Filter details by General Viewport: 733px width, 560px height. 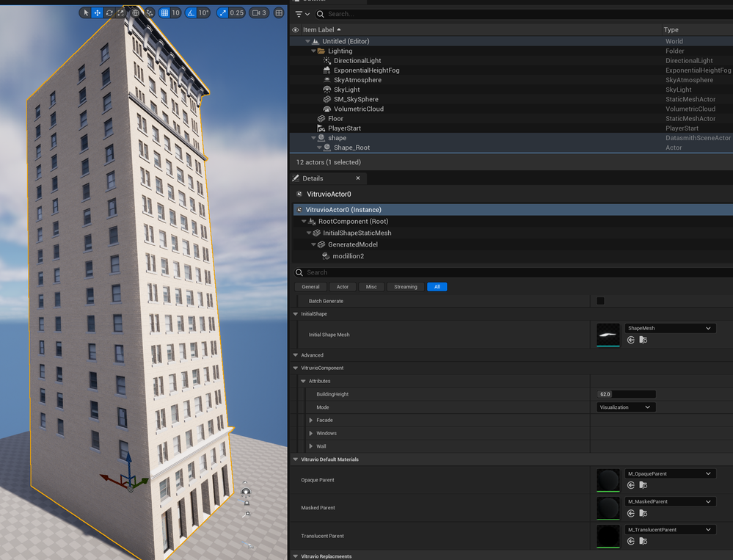310,287
